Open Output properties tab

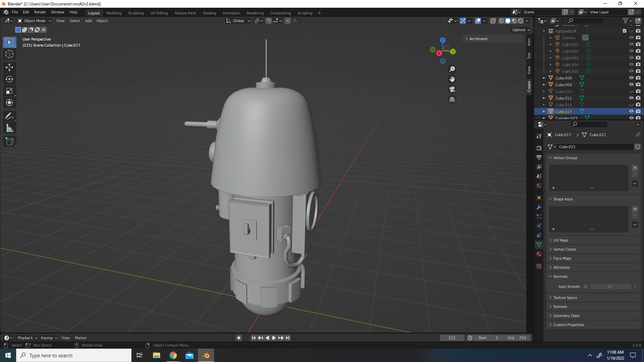(539, 157)
